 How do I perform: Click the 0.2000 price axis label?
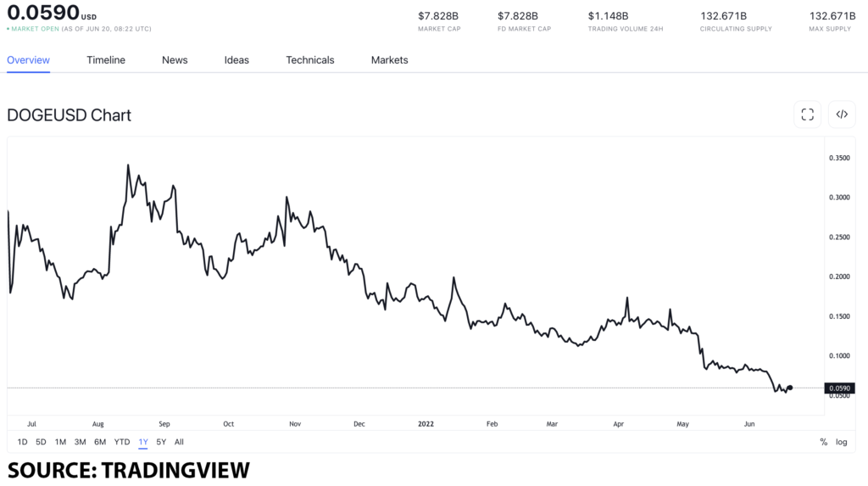tap(839, 277)
